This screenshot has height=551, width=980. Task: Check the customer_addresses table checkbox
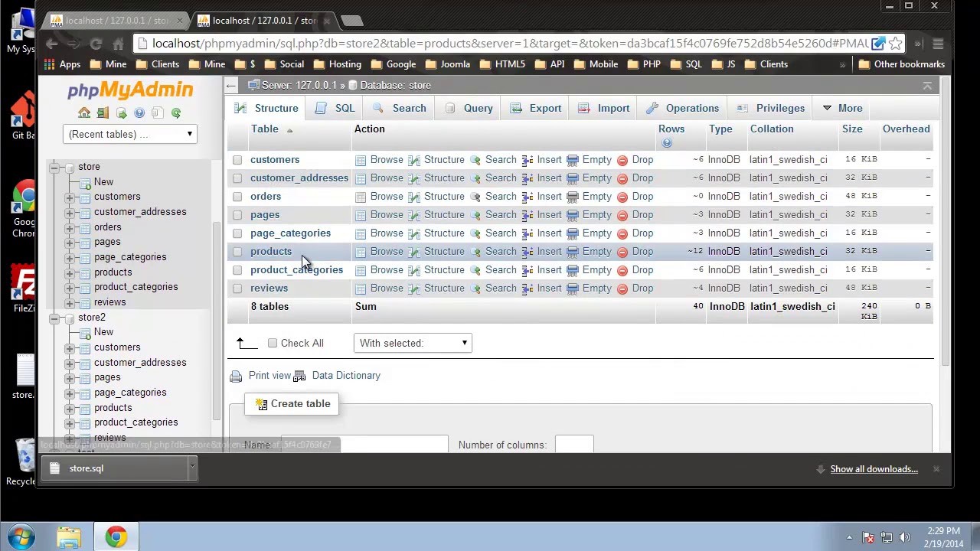coord(237,178)
